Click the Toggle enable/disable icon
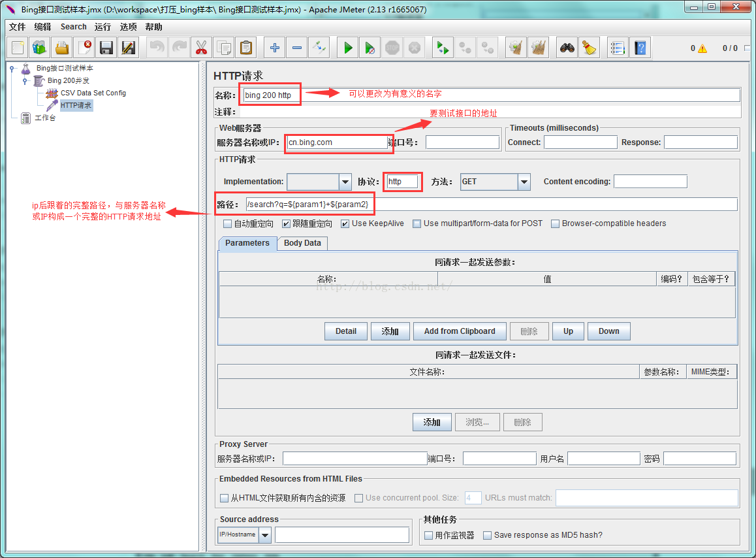The image size is (756, 558). [x=319, y=48]
